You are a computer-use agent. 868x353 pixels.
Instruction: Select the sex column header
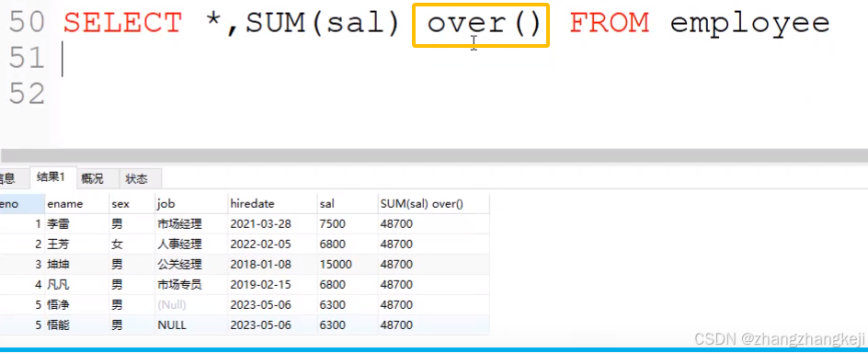click(x=131, y=203)
